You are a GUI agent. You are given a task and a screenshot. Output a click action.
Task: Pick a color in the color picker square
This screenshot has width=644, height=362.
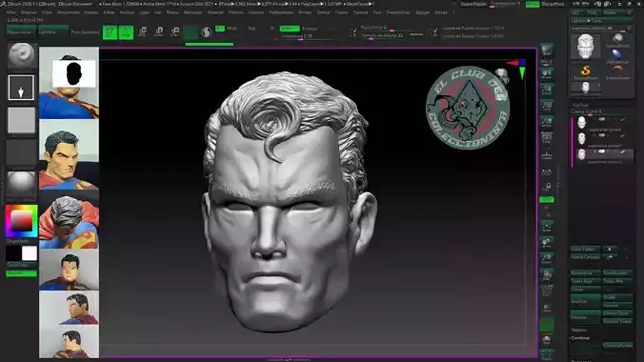coord(21,221)
